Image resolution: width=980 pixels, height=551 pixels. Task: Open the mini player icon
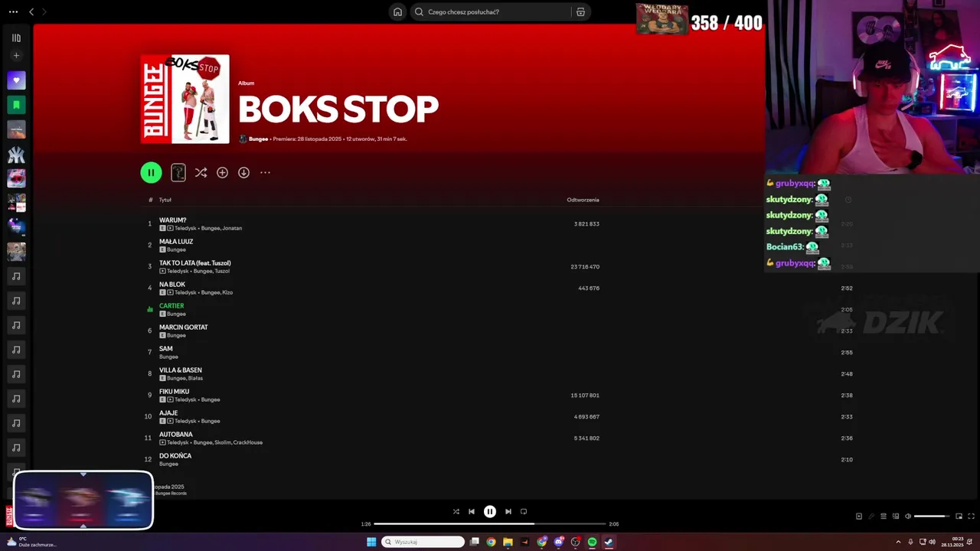959,517
